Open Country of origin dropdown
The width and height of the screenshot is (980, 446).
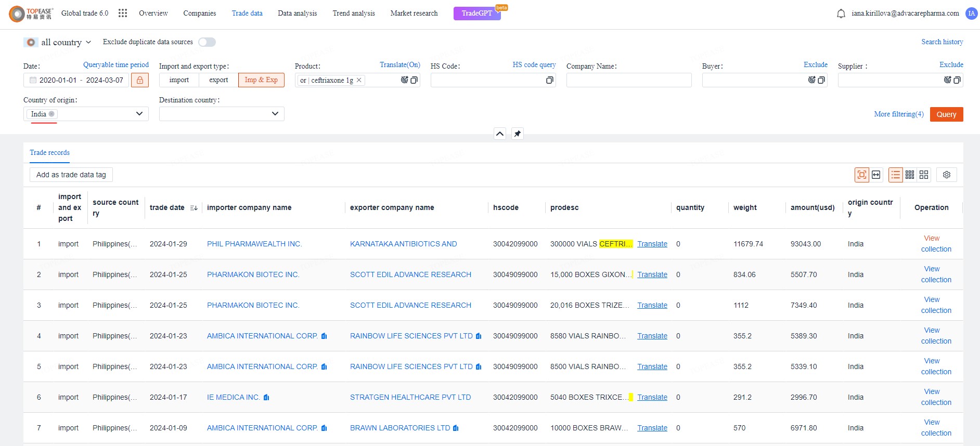click(x=86, y=114)
